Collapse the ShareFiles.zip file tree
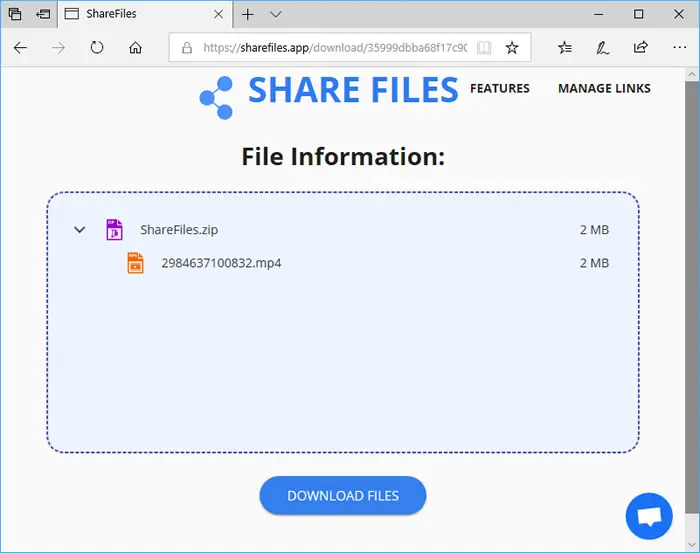The width and height of the screenshot is (700, 553). click(79, 229)
